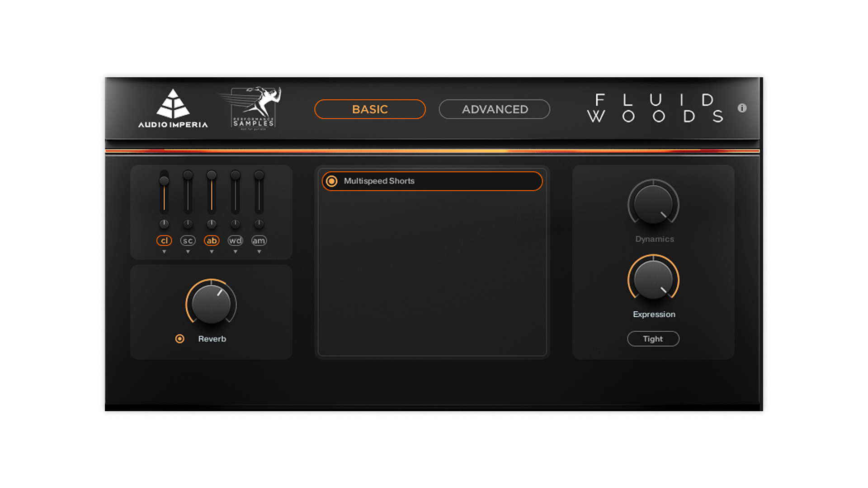The height and width of the screenshot is (488, 868).
Task: Click the Audio Imperia pyramid logo
Action: click(173, 104)
